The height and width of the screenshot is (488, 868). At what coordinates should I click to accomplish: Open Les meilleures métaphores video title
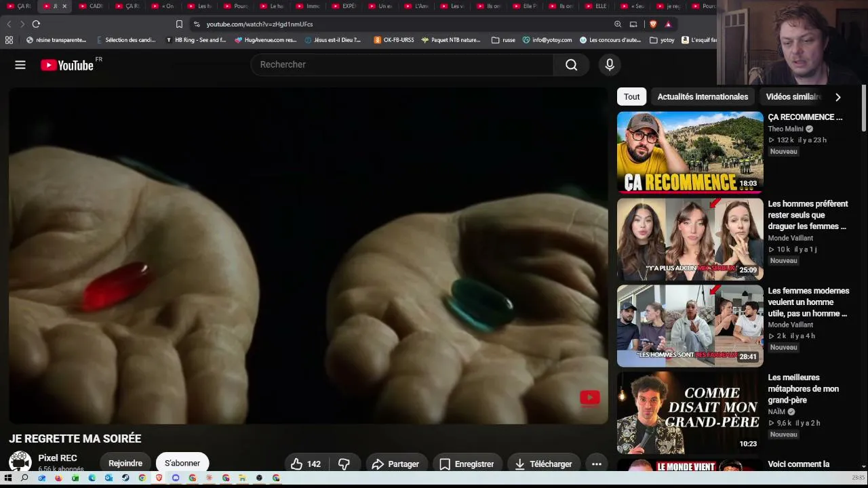[804, 388]
